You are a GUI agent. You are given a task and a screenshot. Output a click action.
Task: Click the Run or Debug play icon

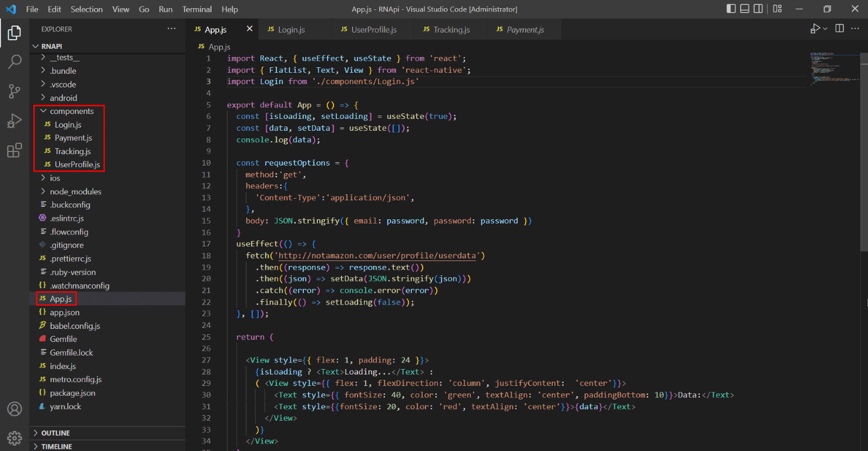tap(814, 29)
